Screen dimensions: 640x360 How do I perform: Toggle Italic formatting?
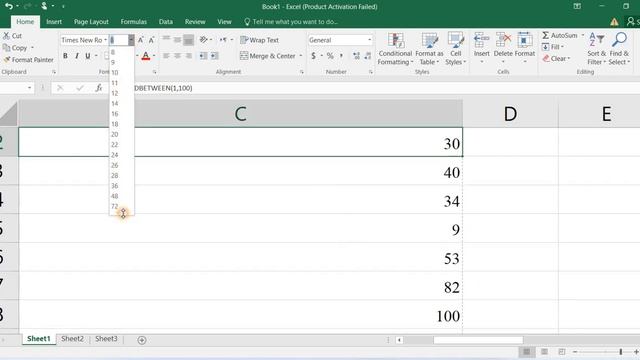click(x=77, y=56)
